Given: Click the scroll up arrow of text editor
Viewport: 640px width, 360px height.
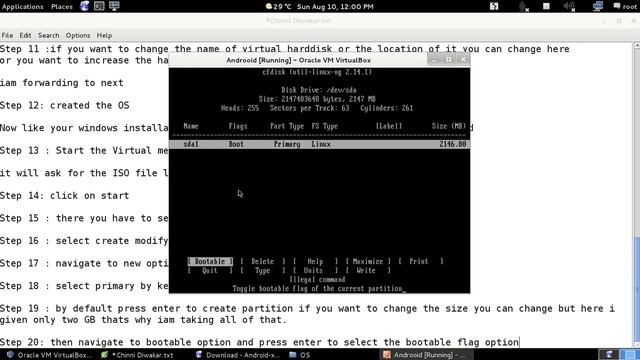Looking at the screenshot, I should pos(637,45).
